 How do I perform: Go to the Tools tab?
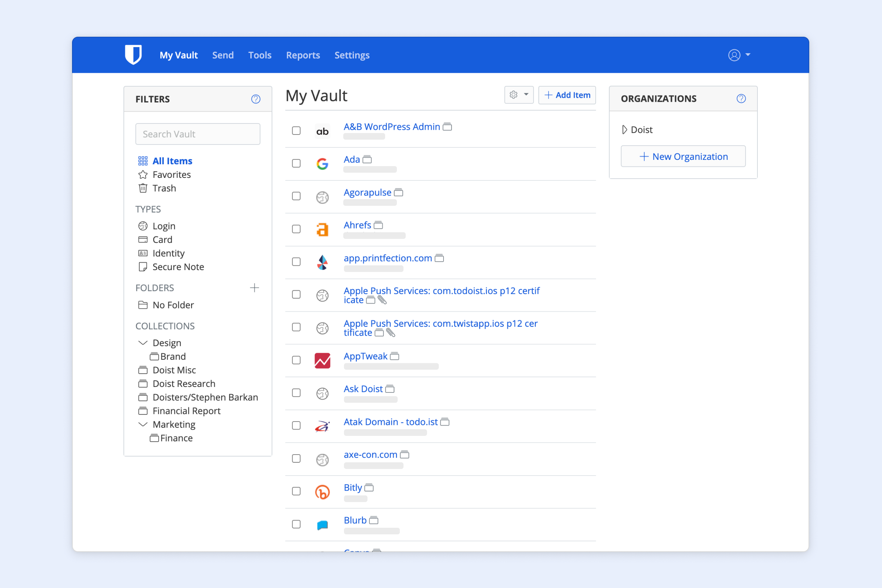(x=259, y=55)
